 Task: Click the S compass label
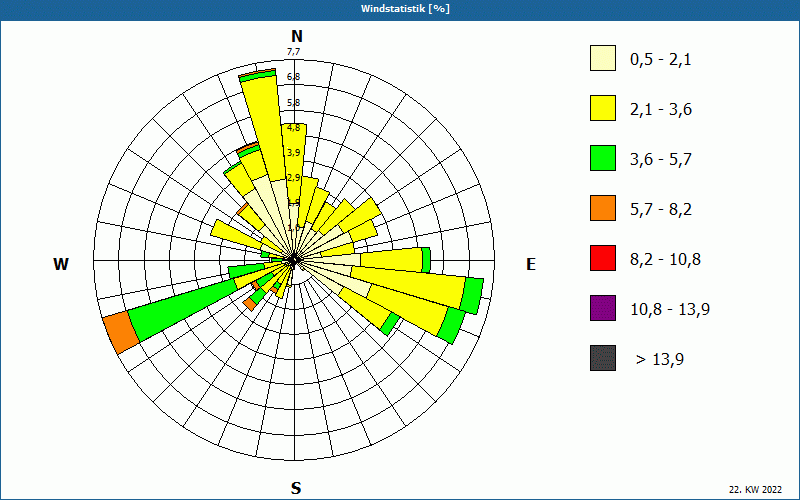(x=296, y=488)
